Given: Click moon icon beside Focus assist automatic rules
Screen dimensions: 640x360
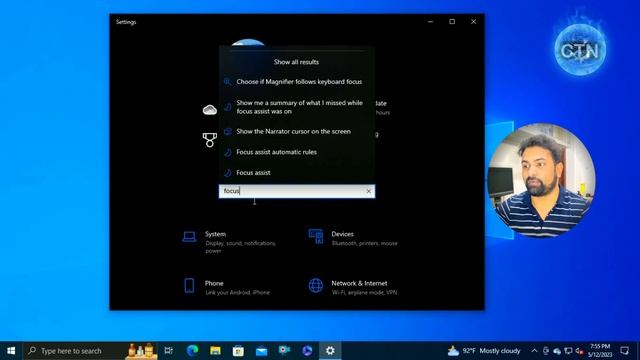Looking at the screenshot, I should coord(228,152).
